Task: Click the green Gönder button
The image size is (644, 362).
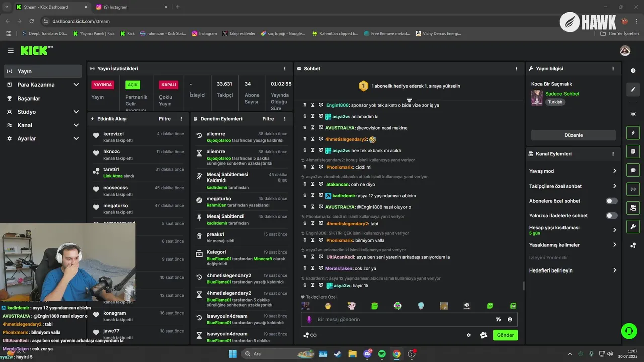Action: (505, 335)
